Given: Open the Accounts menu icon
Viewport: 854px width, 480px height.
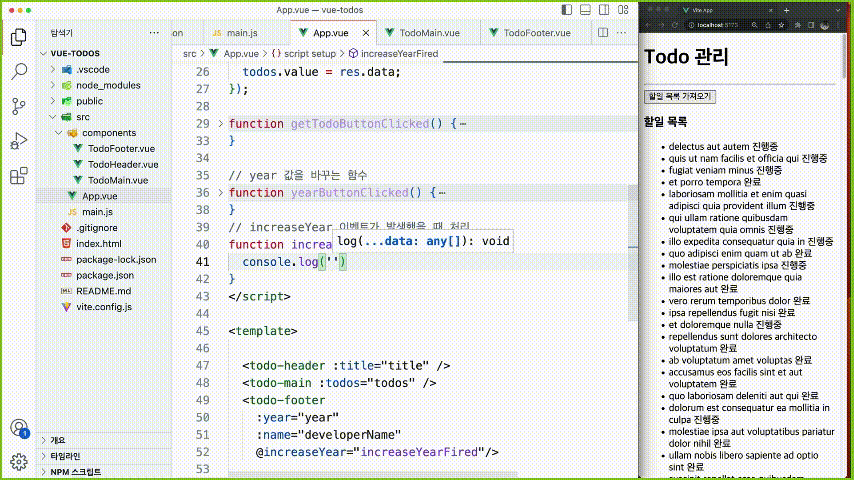Looking at the screenshot, I should 19,428.
